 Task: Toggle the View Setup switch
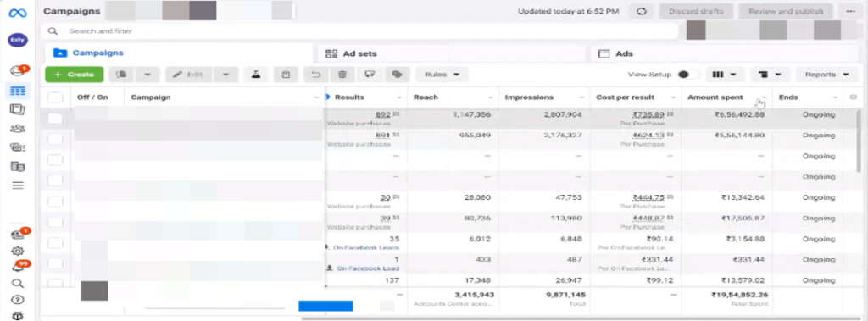click(x=687, y=75)
